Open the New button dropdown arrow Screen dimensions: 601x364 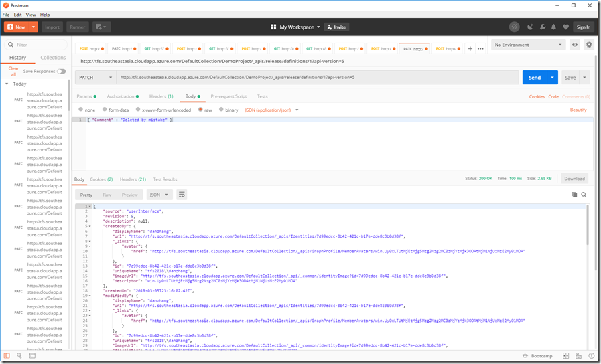pyautogui.click(x=34, y=27)
